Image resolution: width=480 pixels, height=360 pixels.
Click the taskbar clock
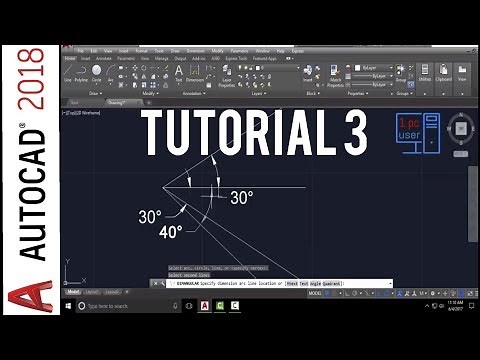click(455, 306)
